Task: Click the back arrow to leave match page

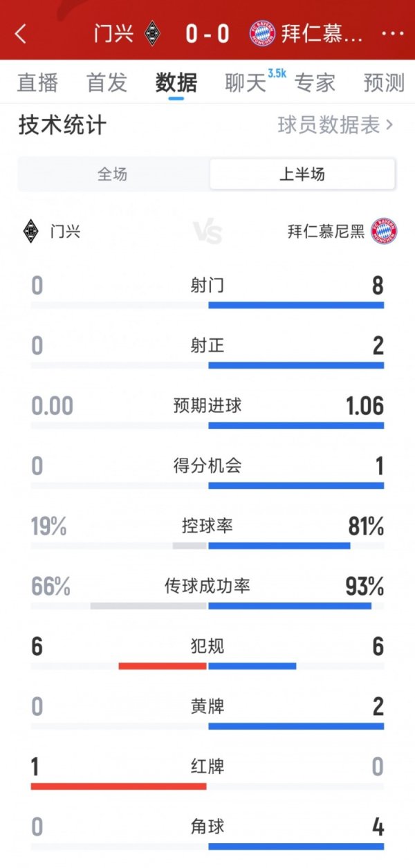Action: point(21,34)
